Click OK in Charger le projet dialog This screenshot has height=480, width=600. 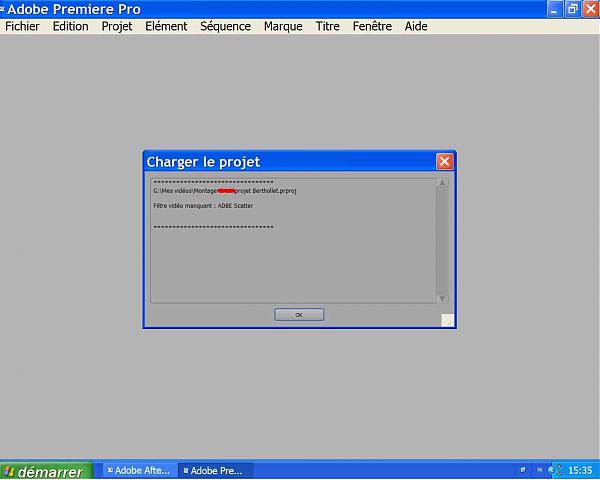click(x=299, y=315)
